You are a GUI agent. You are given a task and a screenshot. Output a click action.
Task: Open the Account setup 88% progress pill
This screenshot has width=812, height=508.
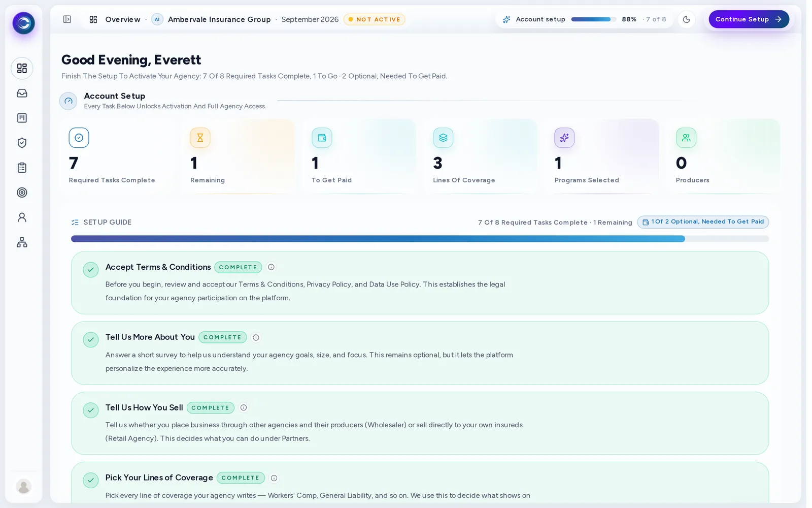(585, 19)
